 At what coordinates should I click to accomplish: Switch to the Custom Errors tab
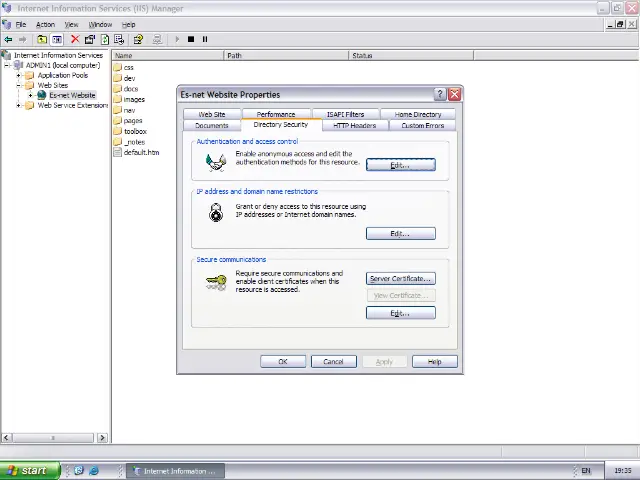422,125
